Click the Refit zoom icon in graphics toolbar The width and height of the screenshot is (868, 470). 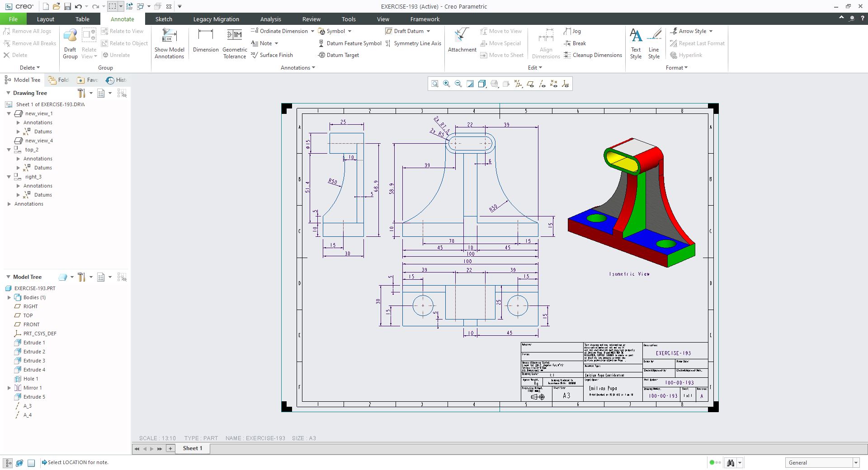pos(435,84)
